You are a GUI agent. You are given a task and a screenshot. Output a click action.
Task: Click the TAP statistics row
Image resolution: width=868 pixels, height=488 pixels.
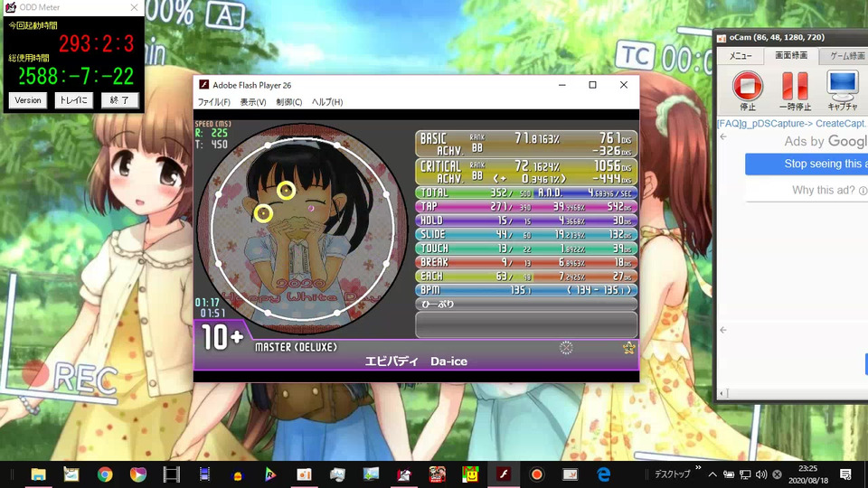(526, 206)
